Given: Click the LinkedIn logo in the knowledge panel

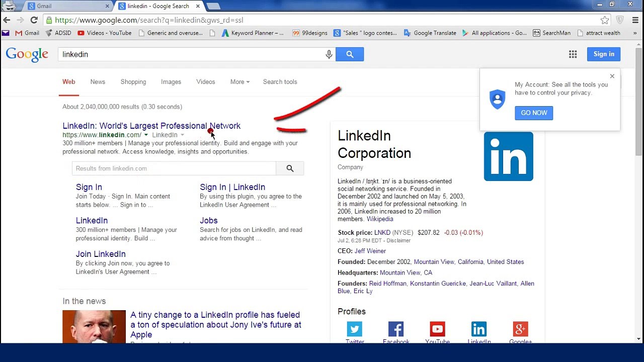Looking at the screenshot, I should (x=509, y=156).
